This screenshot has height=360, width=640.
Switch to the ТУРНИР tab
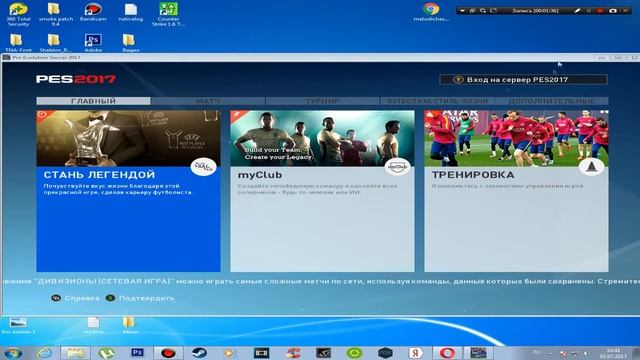coord(322,101)
